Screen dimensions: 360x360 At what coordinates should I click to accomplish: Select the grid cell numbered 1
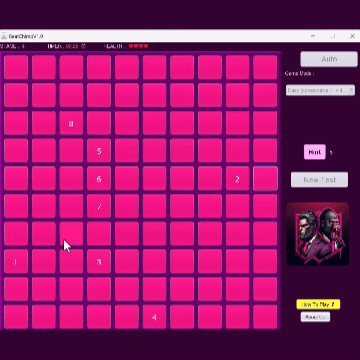[x=16, y=262]
